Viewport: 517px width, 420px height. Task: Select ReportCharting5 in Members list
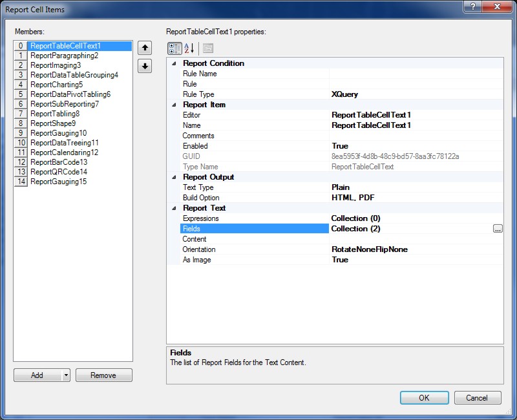(57, 85)
